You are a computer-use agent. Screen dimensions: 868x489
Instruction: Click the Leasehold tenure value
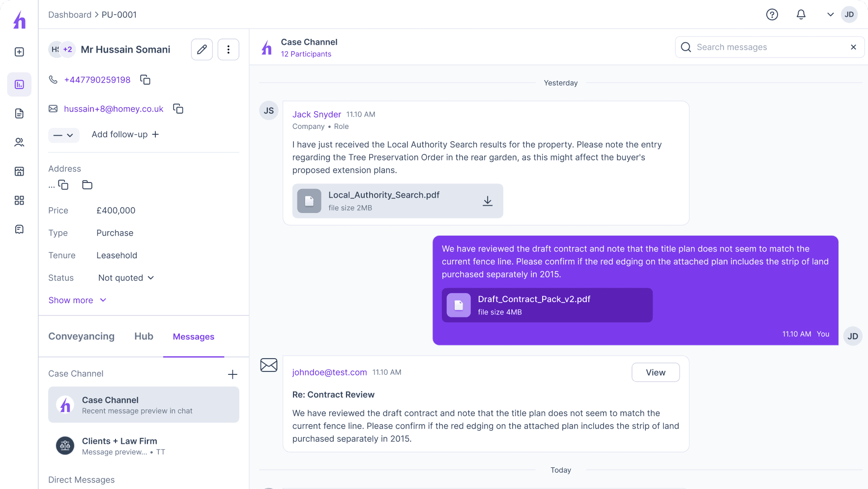tap(117, 255)
